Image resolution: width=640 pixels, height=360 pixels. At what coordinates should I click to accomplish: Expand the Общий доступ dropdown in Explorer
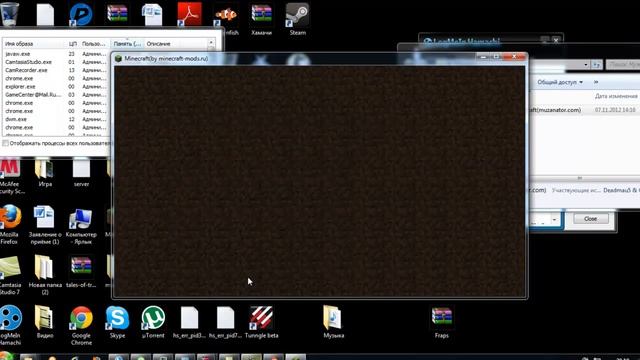[560, 82]
